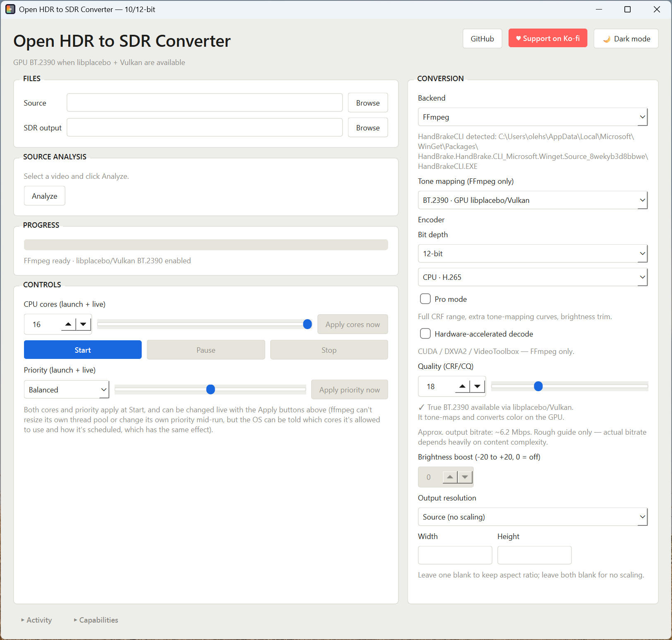Browse for the Source file
The width and height of the screenshot is (672, 640).
[x=368, y=103]
